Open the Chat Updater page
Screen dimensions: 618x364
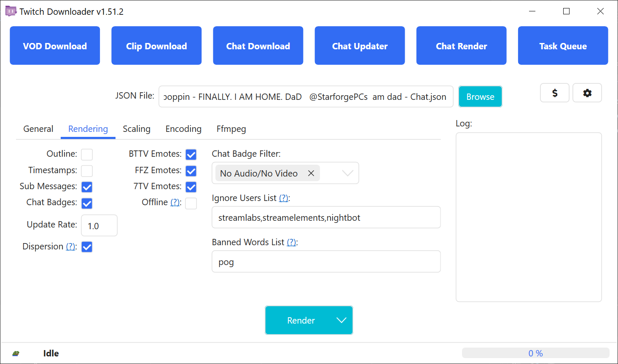(360, 45)
